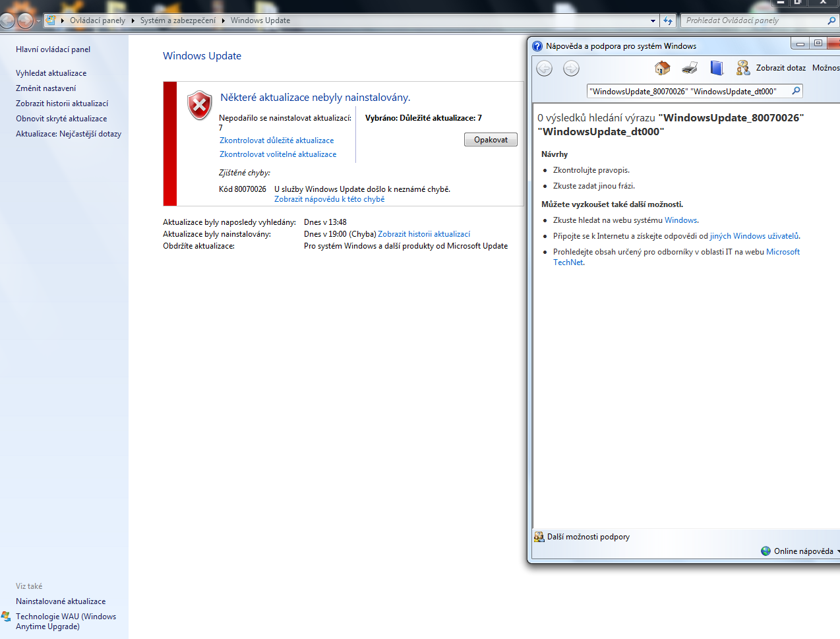The image size is (840, 639).
Task: Open Online nápověda dropdown
Action: (x=800, y=551)
